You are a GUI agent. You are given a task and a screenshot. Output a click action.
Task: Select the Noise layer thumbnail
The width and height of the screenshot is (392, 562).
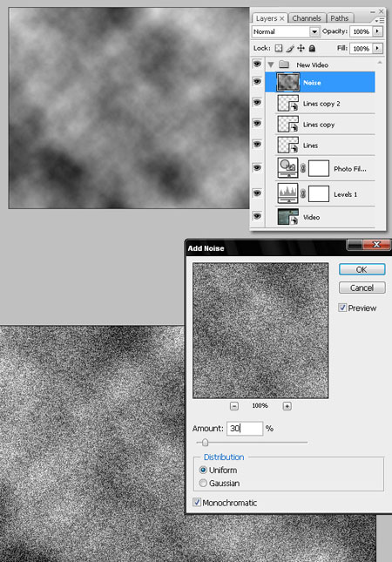pyautogui.click(x=287, y=82)
